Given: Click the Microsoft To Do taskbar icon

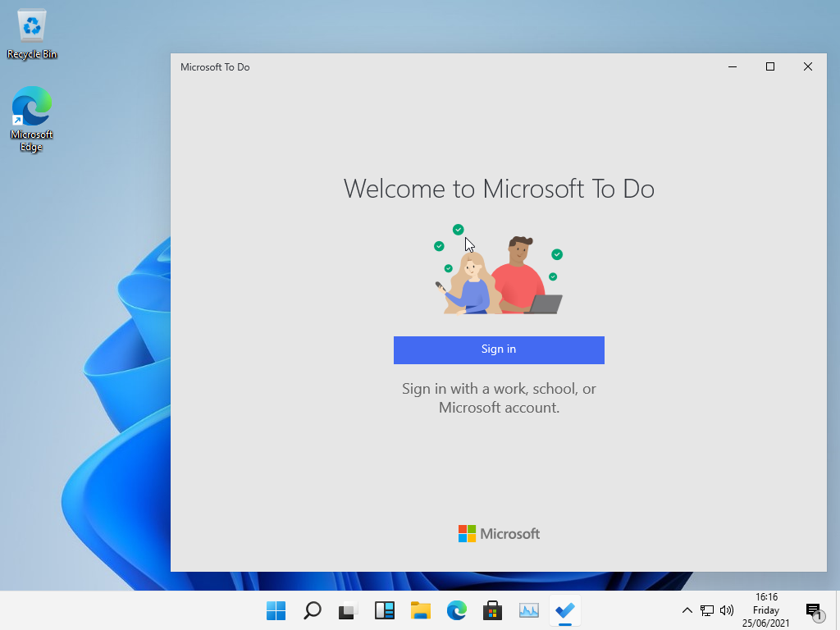Looking at the screenshot, I should coord(564,610).
